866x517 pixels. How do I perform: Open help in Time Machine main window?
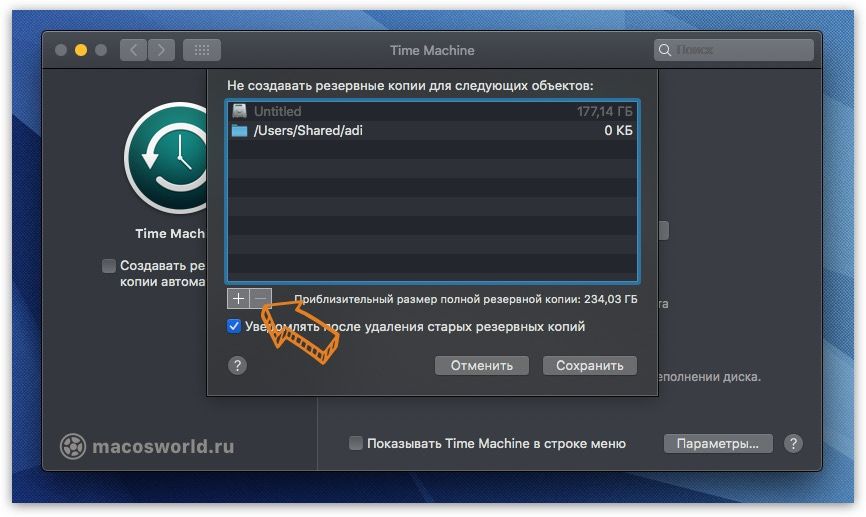click(x=793, y=444)
